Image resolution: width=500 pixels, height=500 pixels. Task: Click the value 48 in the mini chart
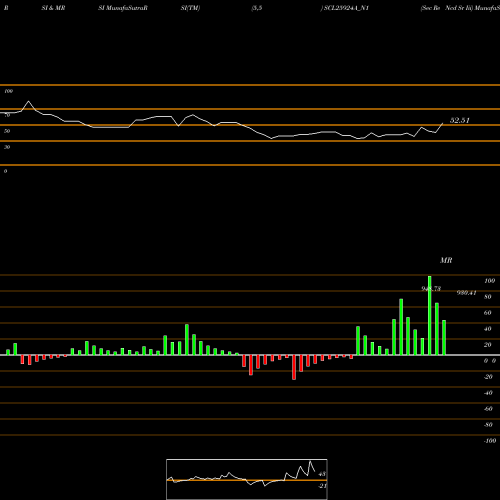(322, 474)
